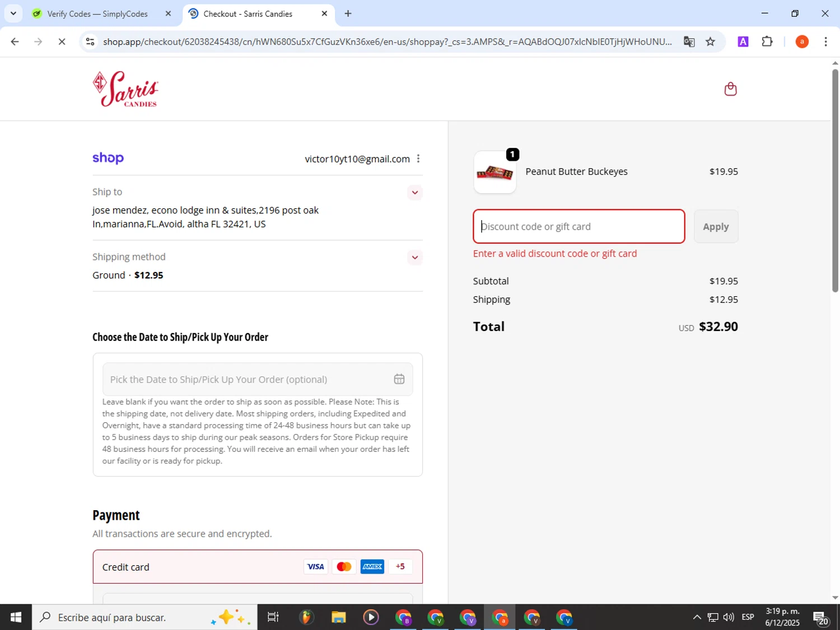This screenshot has height=630, width=840.
Task: Expand the Ship to section
Action: click(x=414, y=193)
